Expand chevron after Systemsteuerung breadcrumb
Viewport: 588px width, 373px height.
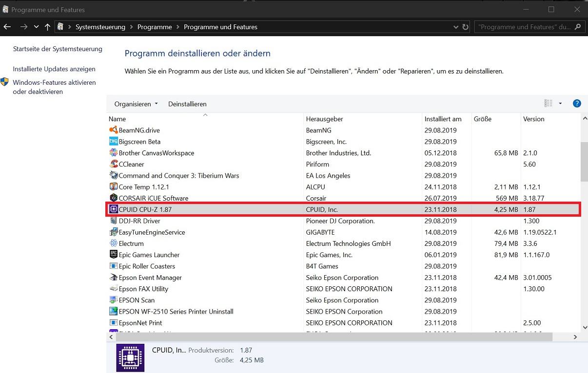[132, 27]
